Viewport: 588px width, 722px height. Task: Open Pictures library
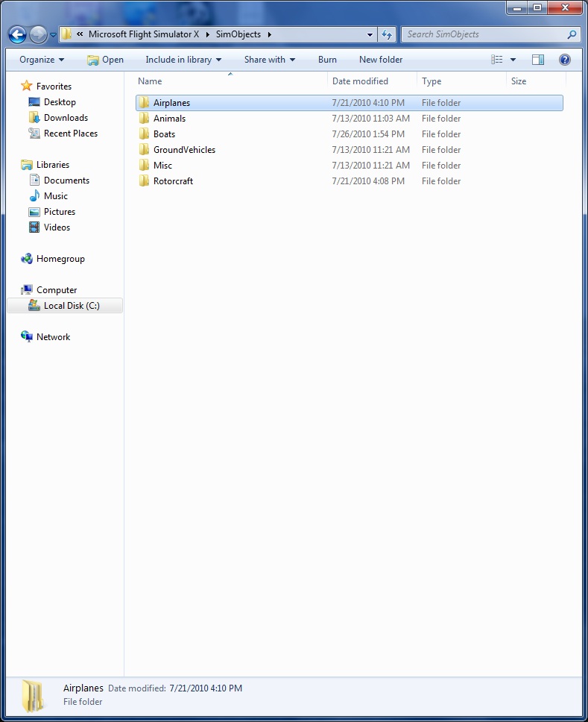(x=60, y=211)
